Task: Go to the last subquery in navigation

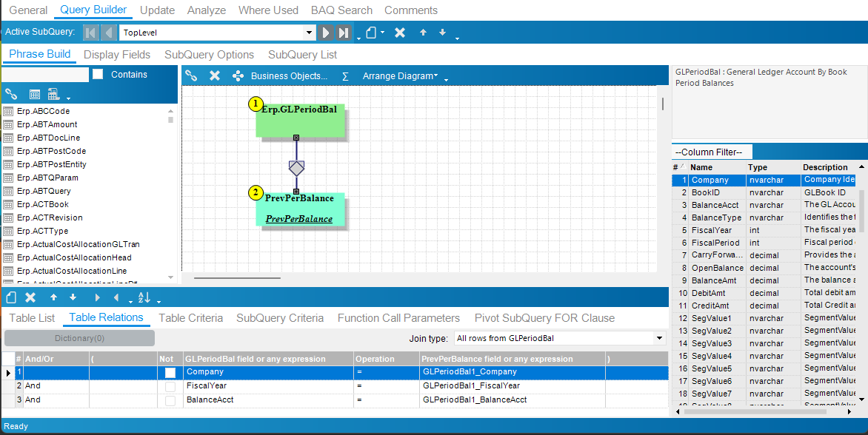Action: point(344,33)
